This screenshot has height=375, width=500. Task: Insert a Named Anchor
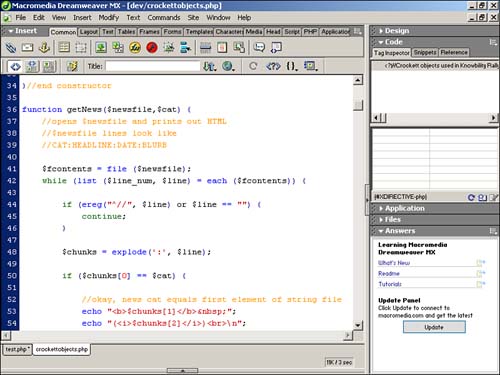point(44,48)
